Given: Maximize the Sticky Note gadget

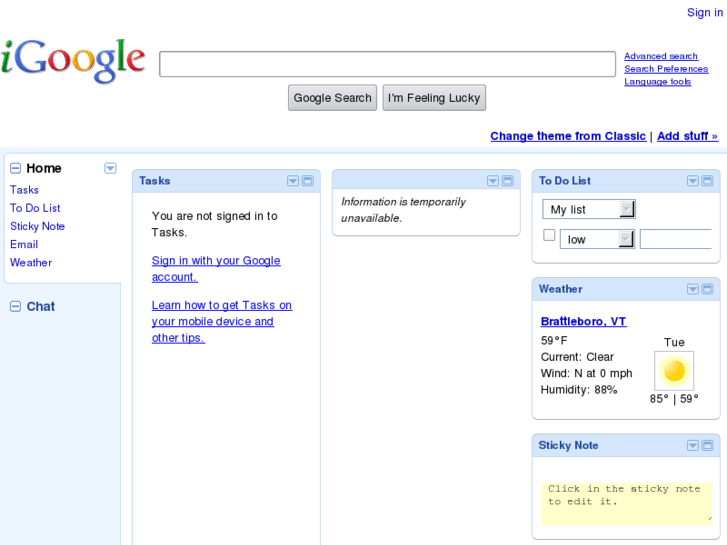Looking at the screenshot, I should point(708,445).
